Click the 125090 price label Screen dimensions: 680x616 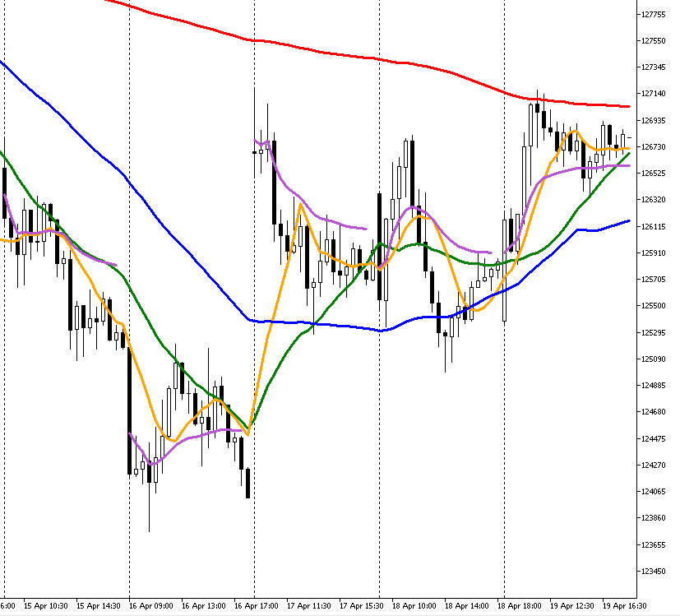pos(653,359)
